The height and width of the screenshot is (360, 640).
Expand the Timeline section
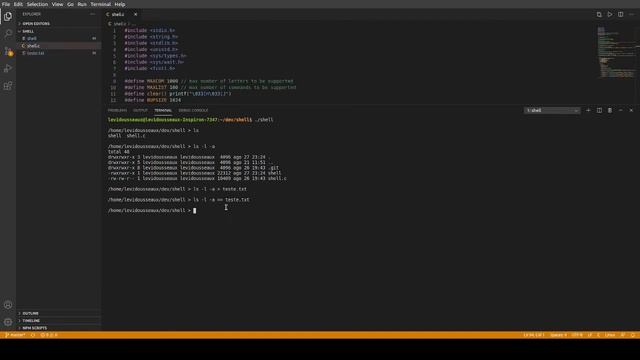(x=58, y=320)
